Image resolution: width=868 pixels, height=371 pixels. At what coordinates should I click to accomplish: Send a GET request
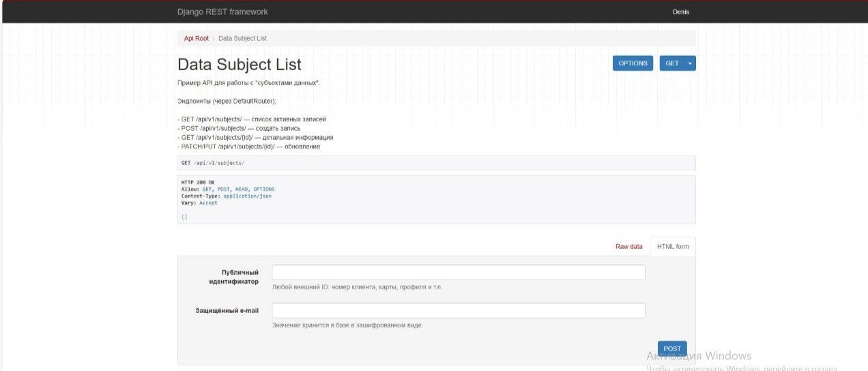[x=672, y=63]
